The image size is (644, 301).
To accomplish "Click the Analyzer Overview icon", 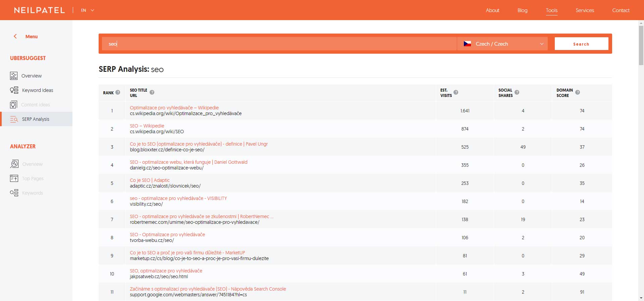I will click(14, 164).
